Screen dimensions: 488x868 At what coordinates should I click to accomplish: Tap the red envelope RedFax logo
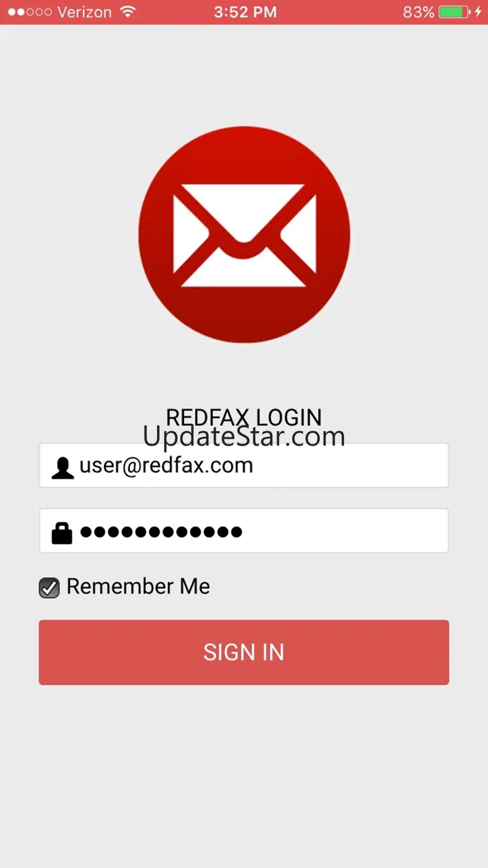click(244, 235)
